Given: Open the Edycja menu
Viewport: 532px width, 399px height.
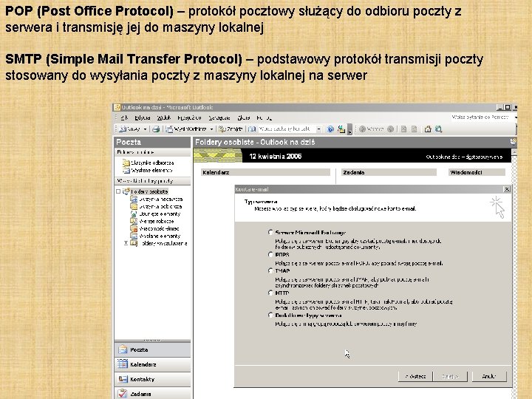Looking at the screenshot, I should pos(142,117).
